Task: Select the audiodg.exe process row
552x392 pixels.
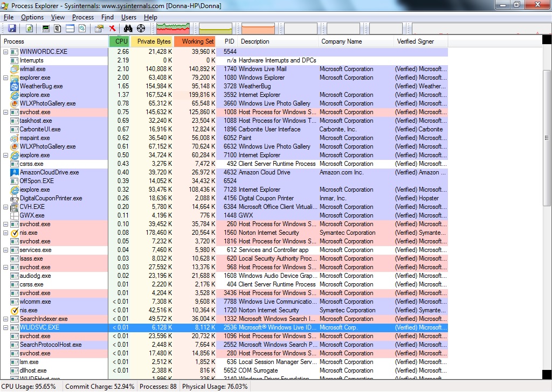Action: click(224, 276)
